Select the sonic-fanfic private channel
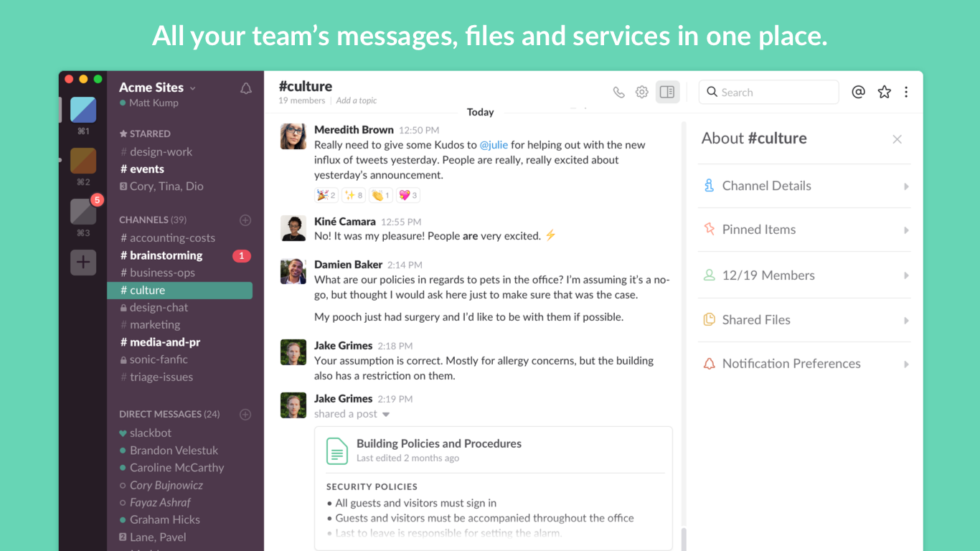980x551 pixels. [x=154, y=359]
